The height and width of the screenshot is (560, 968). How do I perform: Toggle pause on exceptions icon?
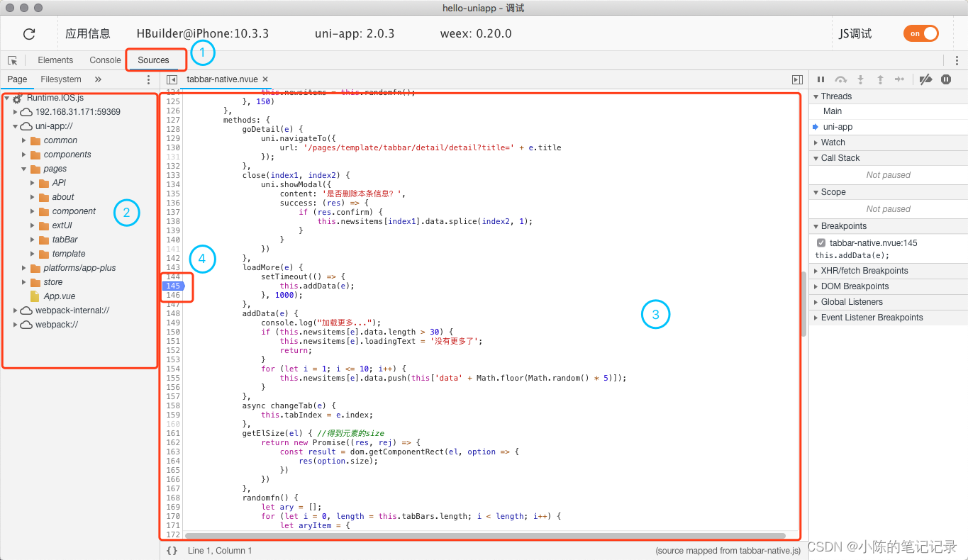(x=946, y=79)
